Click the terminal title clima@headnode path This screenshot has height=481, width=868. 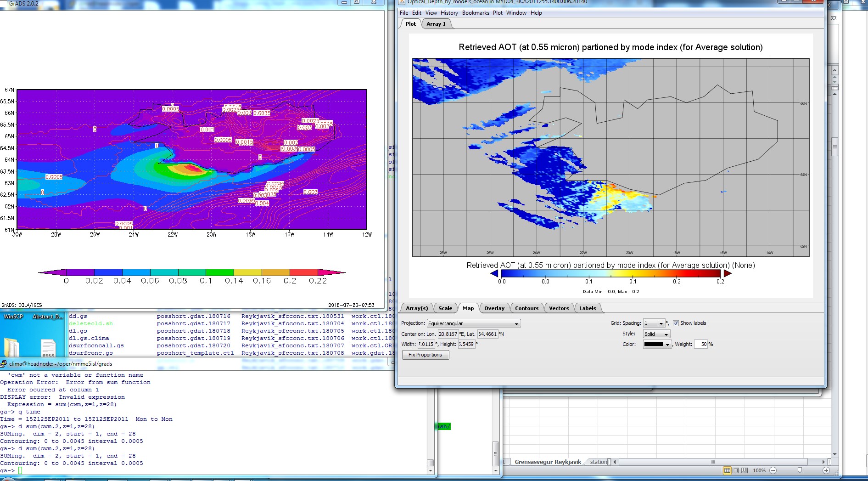[x=61, y=363]
